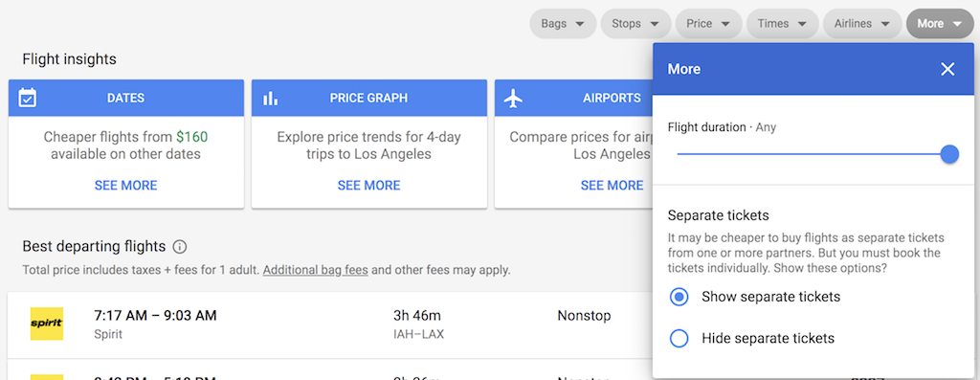Click the Best departing flights heading
Screen dimensions: 980x380
pyautogui.click(x=94, y=247)
